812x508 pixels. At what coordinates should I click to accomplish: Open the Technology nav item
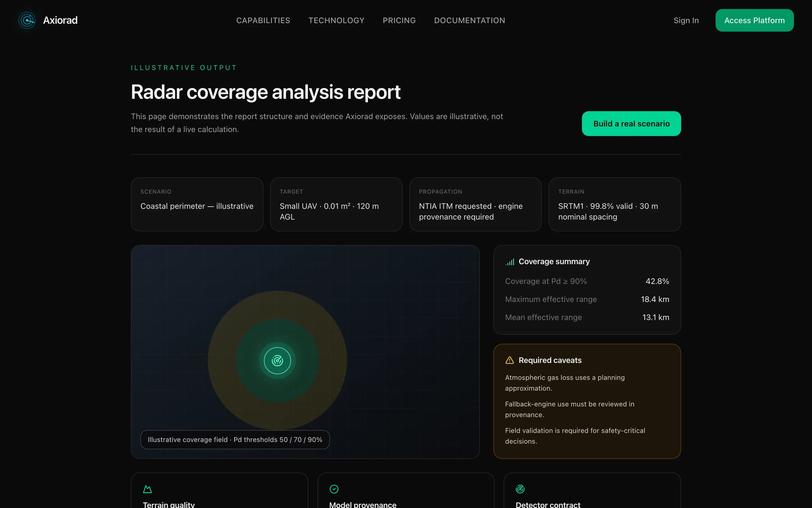(336, 21)
